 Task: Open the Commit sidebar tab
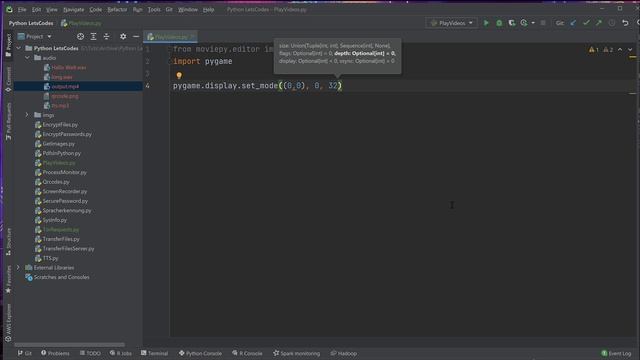(8, 80)
